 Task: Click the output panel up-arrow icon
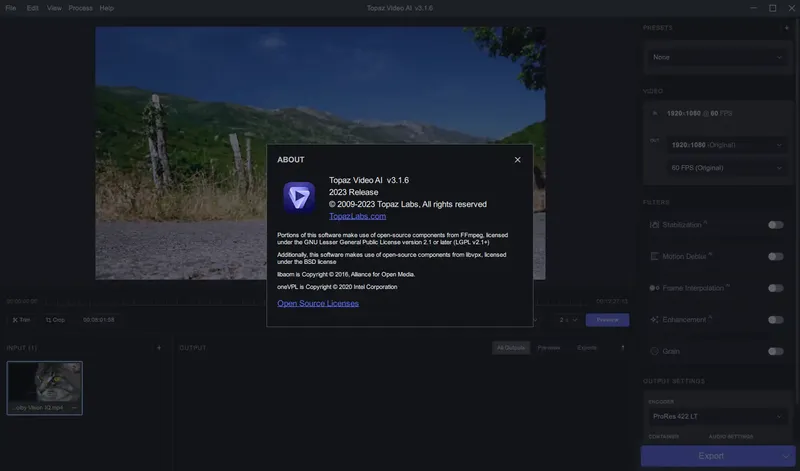pos(622,348)
